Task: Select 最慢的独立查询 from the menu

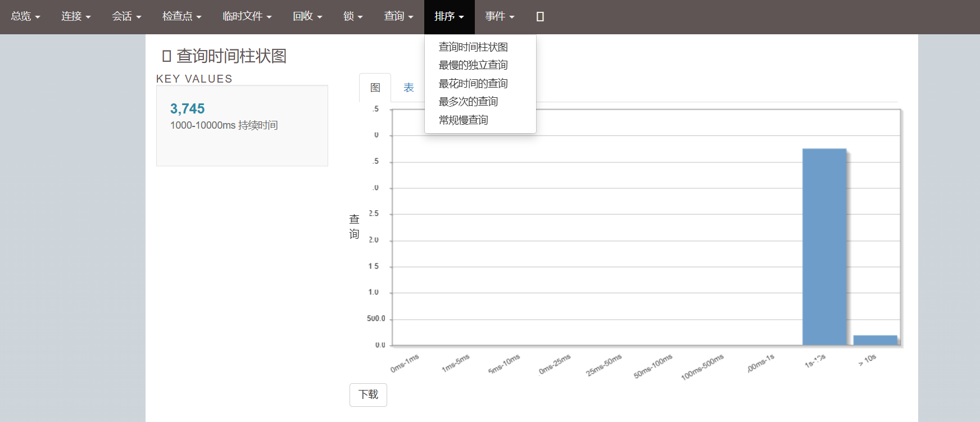Action: 473,65
